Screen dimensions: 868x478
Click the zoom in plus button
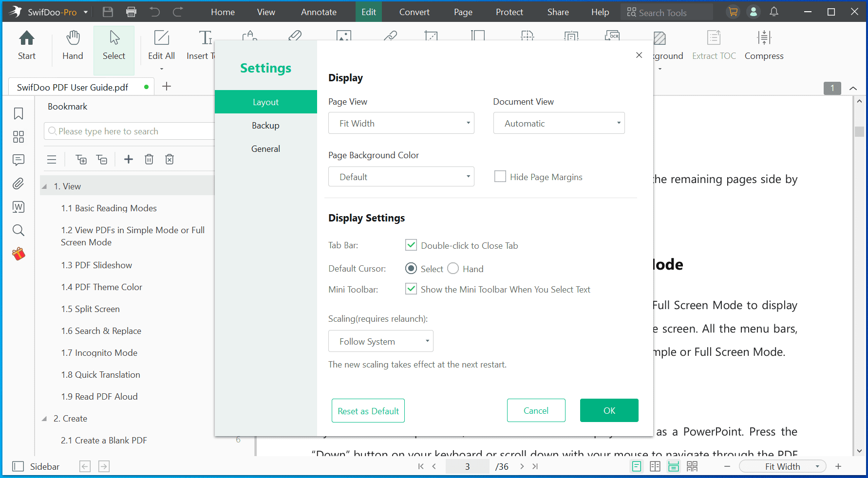pos(838,466)
